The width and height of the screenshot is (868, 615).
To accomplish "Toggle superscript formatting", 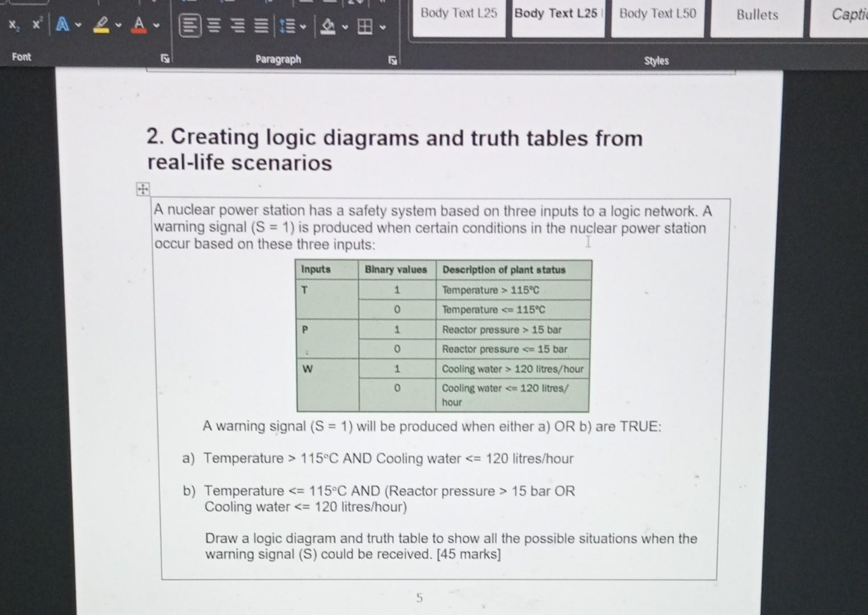I will [x=36, y=23].
